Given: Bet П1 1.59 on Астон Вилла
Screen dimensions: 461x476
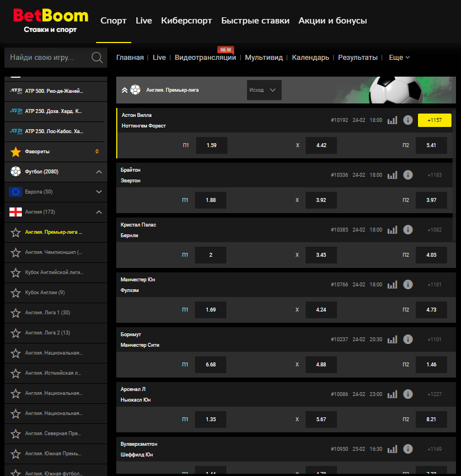Looking at the screenshot, I should point(212,145).
